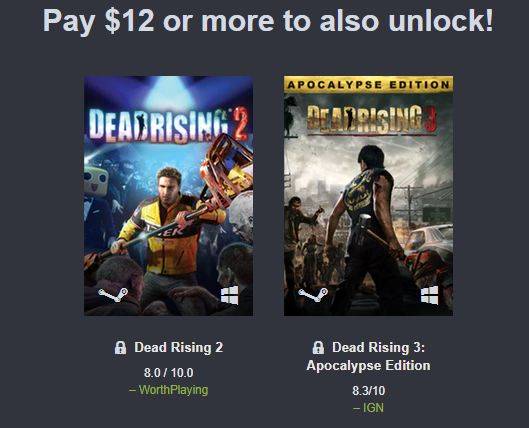Click the Apocalypse Edition gold banner
This screenshot has height=428, width=529.
(368, 84)
